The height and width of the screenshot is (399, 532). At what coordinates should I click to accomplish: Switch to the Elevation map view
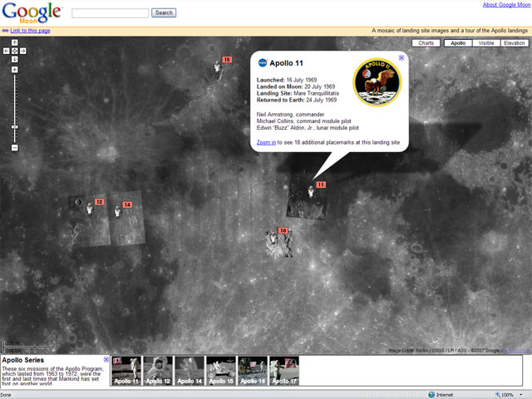pos(515,43)
